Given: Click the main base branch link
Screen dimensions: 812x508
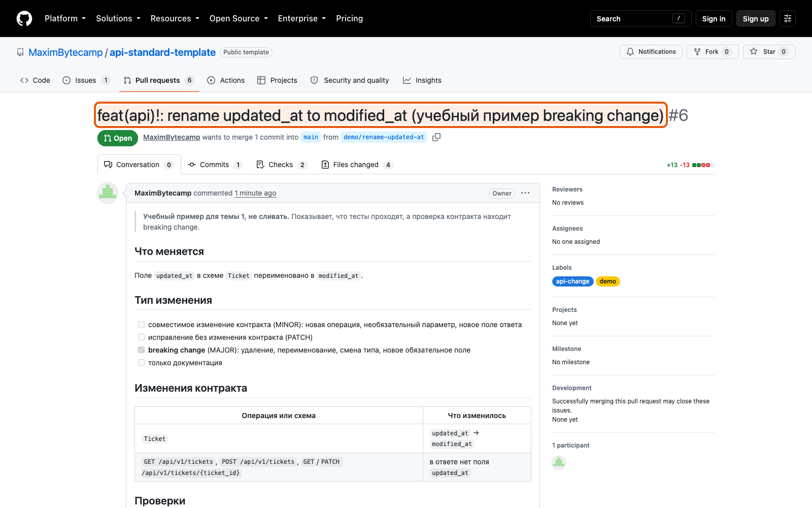Looking at the screenshot, I should tap(311, 137).
